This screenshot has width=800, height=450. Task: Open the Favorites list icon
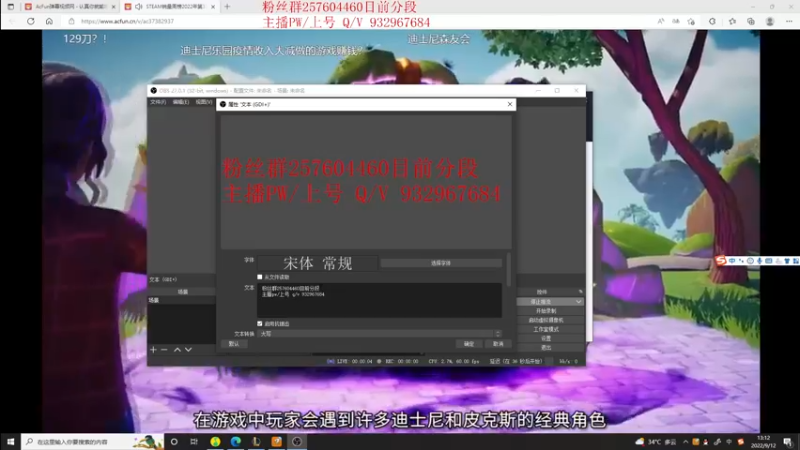click(732, 21)
